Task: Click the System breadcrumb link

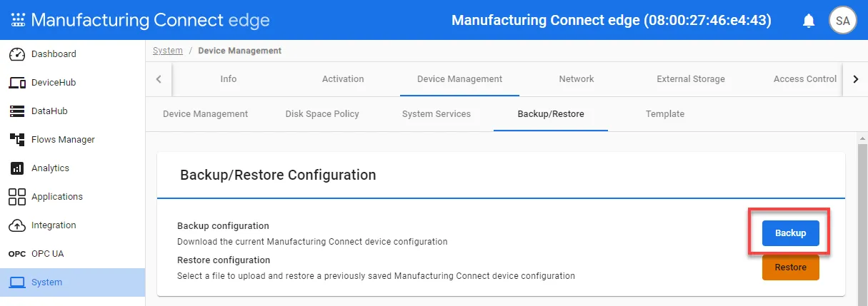Action: pos(168,51)
